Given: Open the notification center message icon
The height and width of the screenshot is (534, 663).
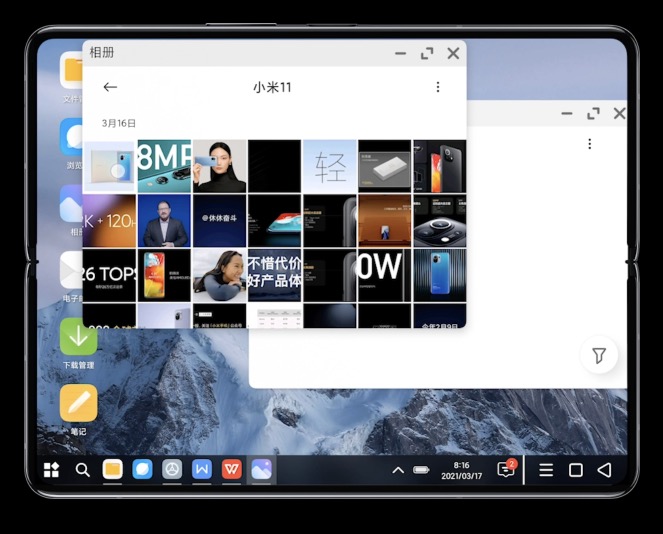Looking at the screenshot, I should point(506,470).
